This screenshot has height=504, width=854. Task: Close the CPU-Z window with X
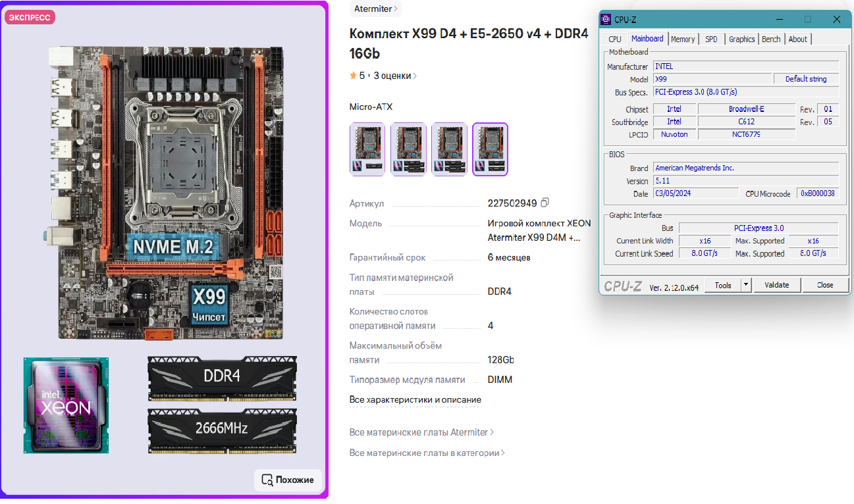click(837, 20)
